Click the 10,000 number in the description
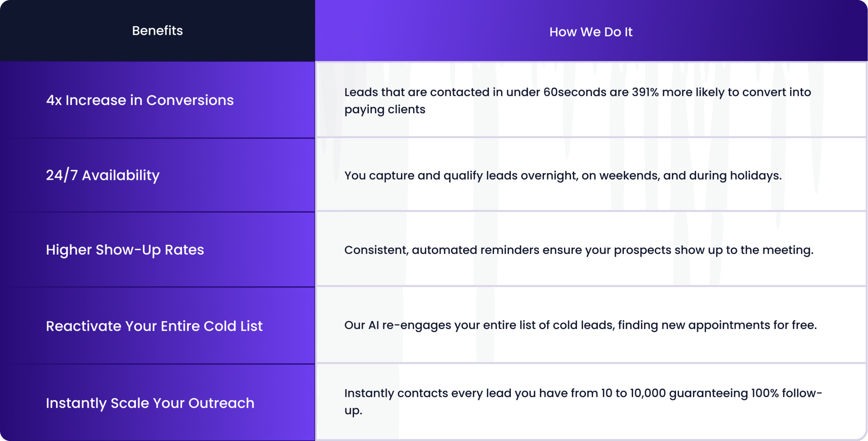 pyautogui.click(x=648, y=393)
